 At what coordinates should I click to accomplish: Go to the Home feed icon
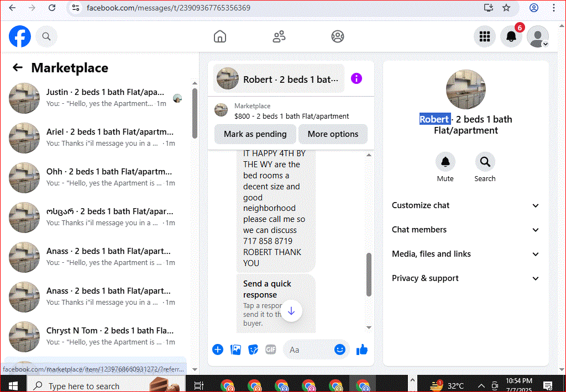click(220, 36)
